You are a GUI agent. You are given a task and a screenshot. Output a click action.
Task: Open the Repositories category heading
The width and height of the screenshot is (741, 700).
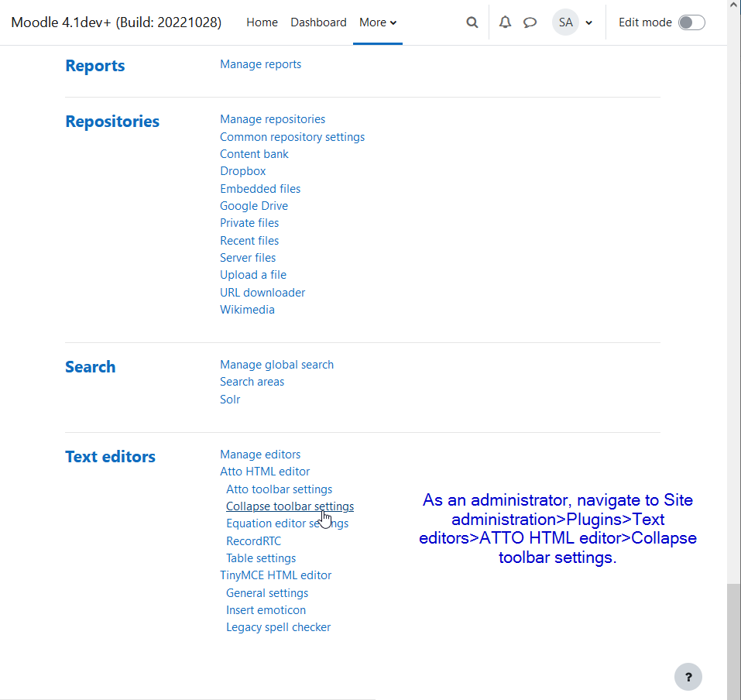112,122
